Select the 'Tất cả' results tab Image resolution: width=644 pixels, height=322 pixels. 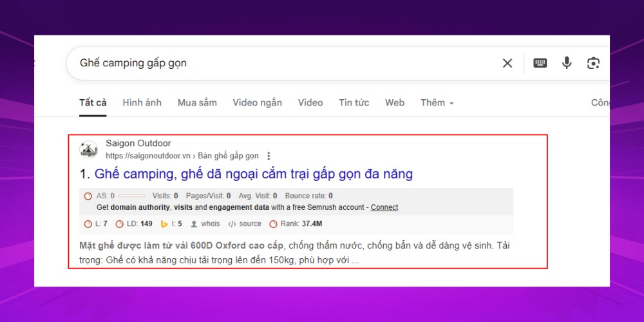point(93,102)
